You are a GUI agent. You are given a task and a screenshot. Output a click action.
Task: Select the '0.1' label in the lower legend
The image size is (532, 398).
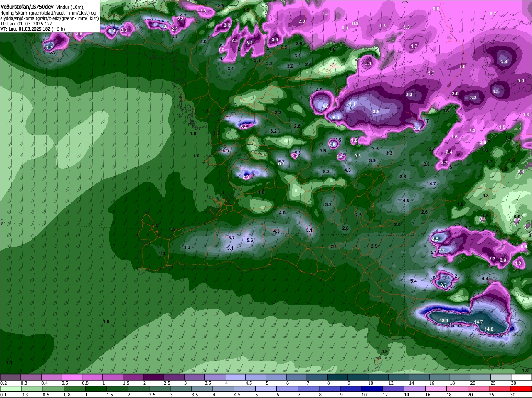coord(3,395)
